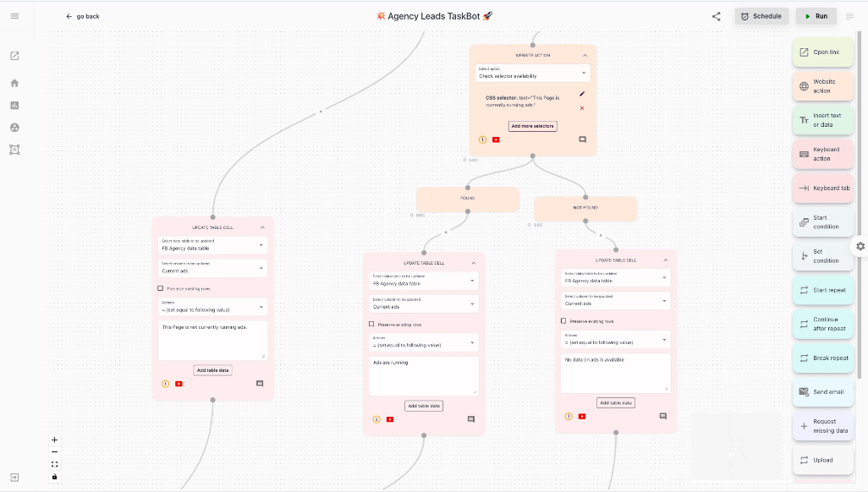
Task: Open the bar chart icon in left sidebar
Action: [14, 105]
